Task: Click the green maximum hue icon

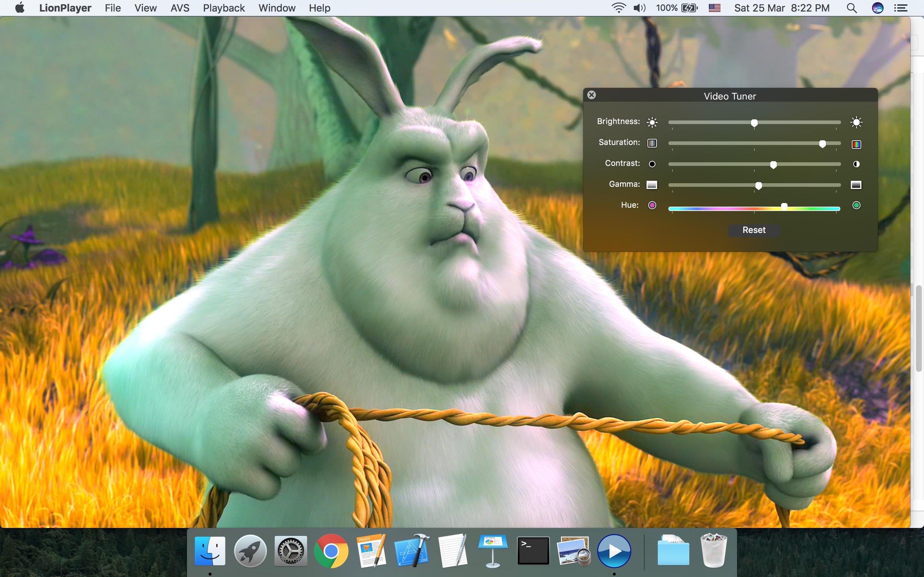Action: pos(856,205)
